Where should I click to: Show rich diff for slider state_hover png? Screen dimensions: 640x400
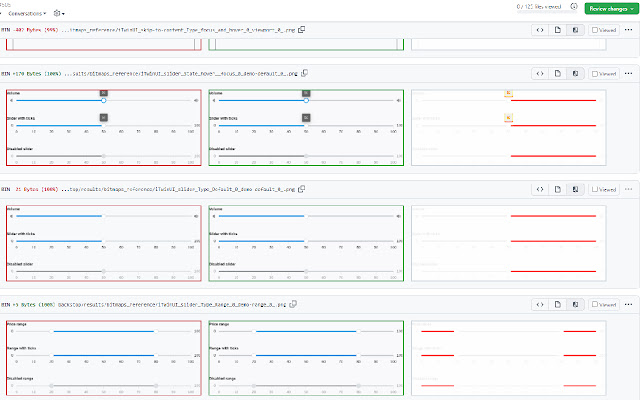(575, 73)
